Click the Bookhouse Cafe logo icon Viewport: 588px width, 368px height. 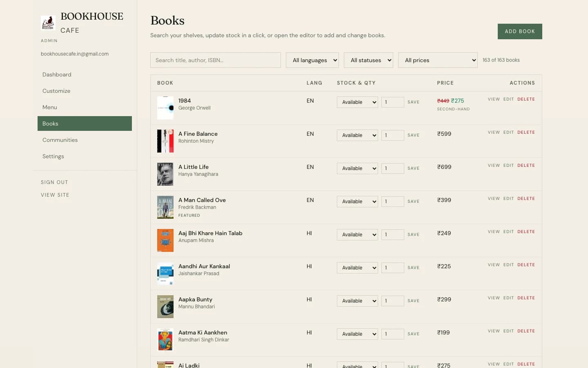click(x=48, y=23)
